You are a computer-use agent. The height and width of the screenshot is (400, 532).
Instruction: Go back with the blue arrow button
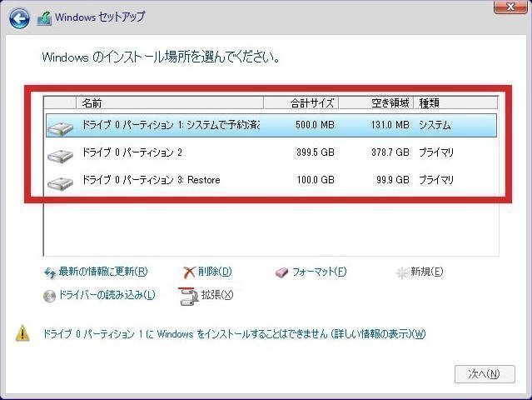click(x=19, y=18)
